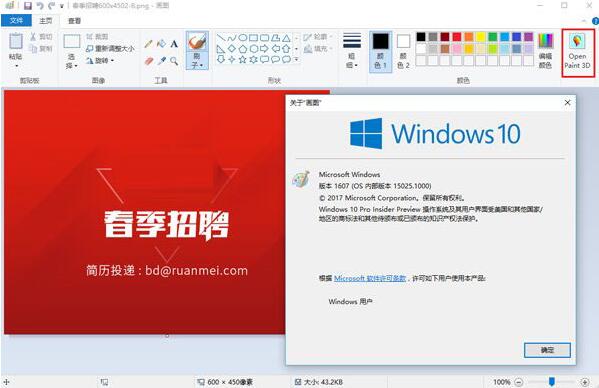Select the 颜色 1 foreground color box
The width and height of the screenshot is (599, 388).
(380, 52)
